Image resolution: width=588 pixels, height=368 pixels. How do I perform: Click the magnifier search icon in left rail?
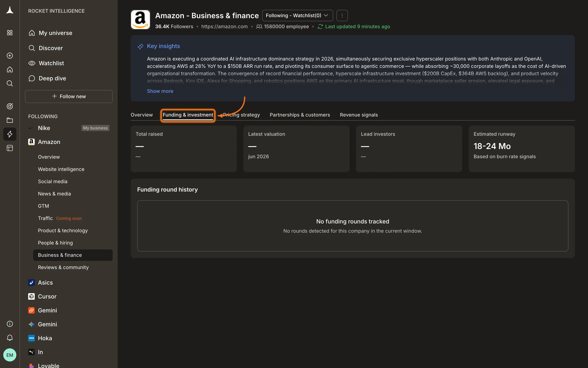tap(10, 83)
